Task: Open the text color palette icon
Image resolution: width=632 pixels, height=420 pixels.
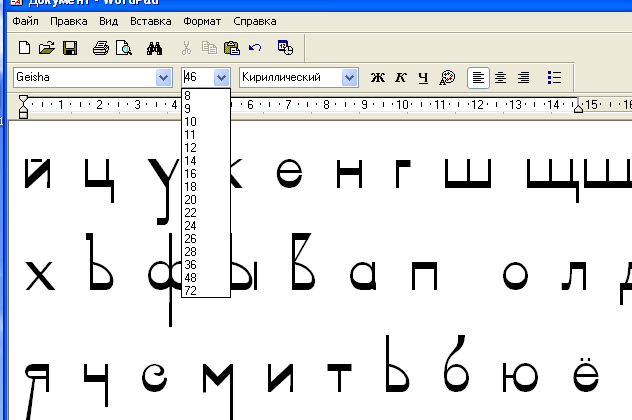Action: coord(448,77)
